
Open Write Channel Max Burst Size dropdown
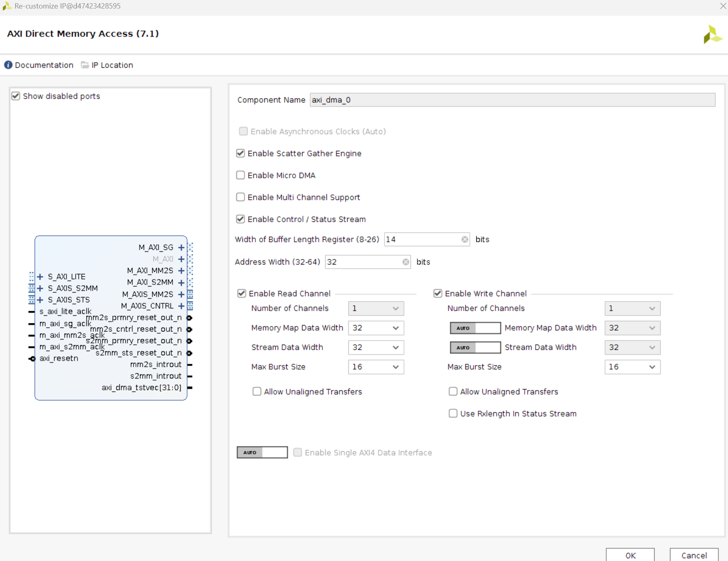tap(632, 367)
